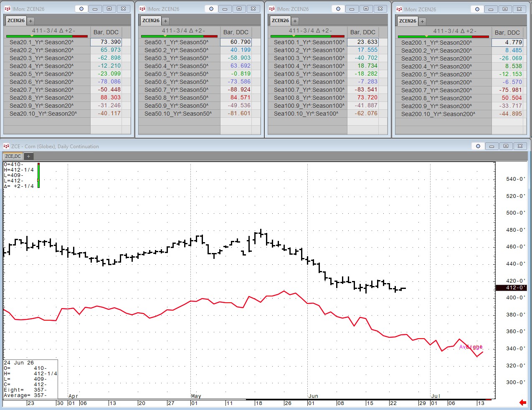Click the May month label on the time axis
Image resolution: width=532 pixels, height=410 pixels.
196,396
